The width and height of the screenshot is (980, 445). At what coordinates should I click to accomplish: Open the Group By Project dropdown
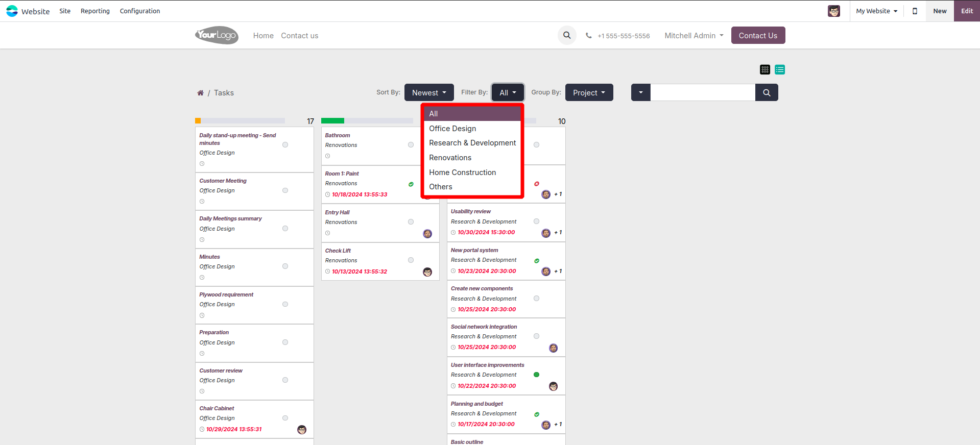pos(589,92)
